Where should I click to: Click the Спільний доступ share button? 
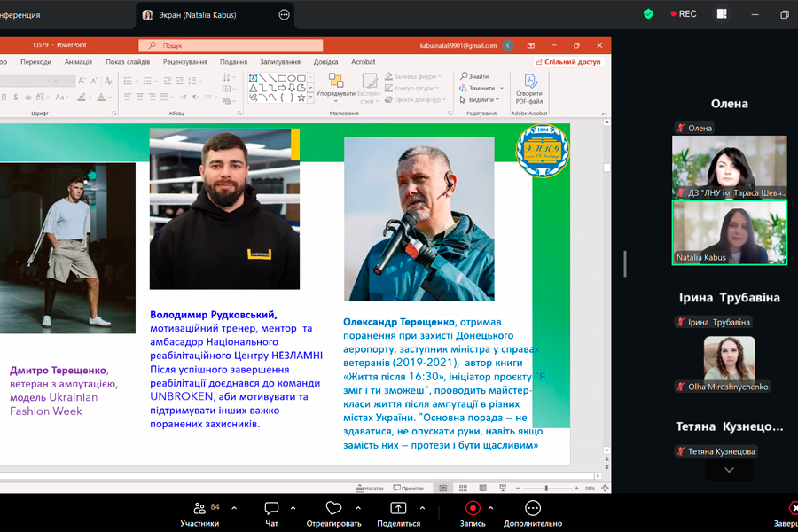571,62
